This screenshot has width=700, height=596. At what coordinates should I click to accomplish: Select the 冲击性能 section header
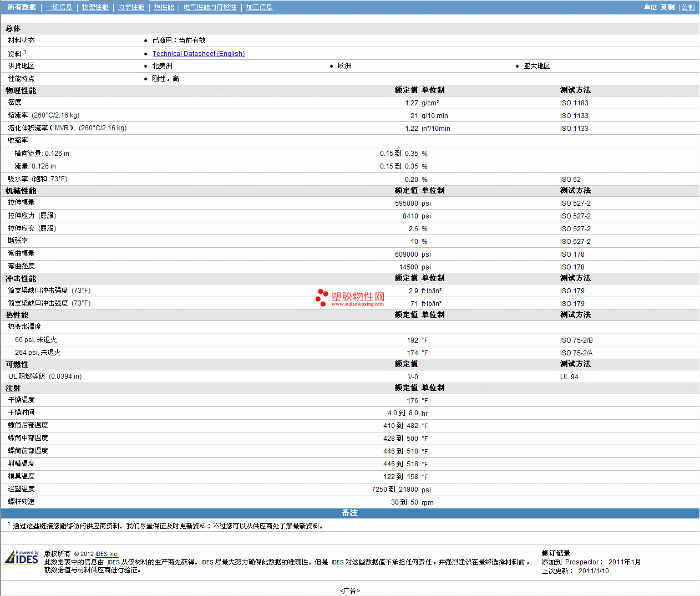21,278
